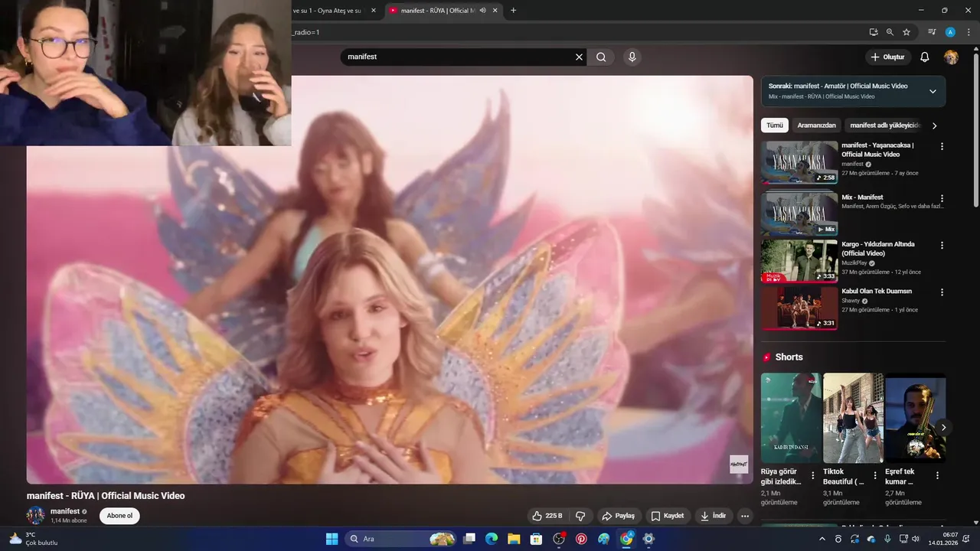Install app icon in the address bar
The height and width of the screenshot is (551, 980).
(x=874, y=32)
